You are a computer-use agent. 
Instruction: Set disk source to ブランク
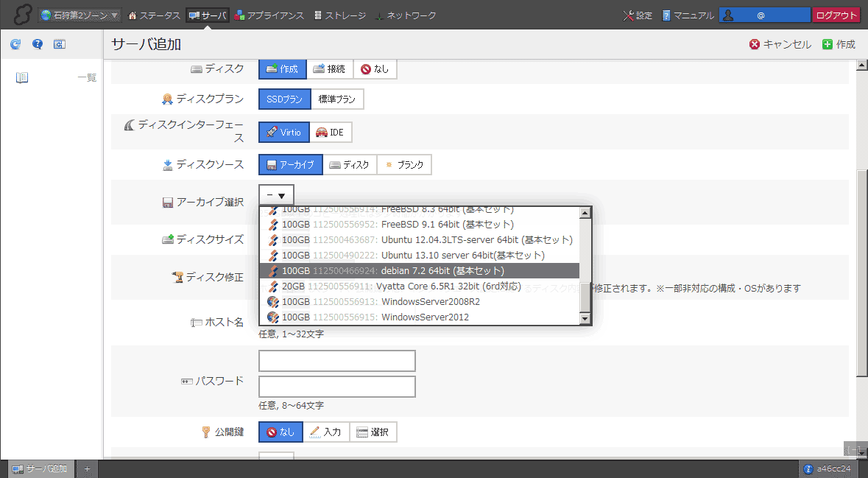[x=403, y=165]
